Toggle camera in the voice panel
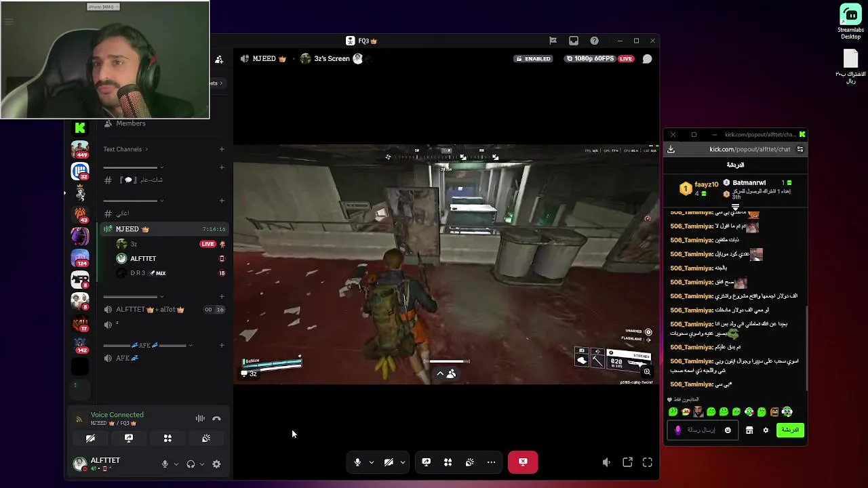868x488 pixels. tap(90, 439)
